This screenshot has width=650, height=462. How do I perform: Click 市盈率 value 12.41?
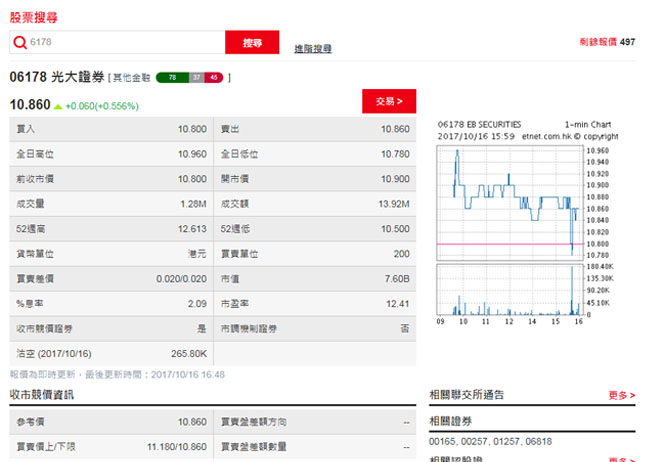398,304
